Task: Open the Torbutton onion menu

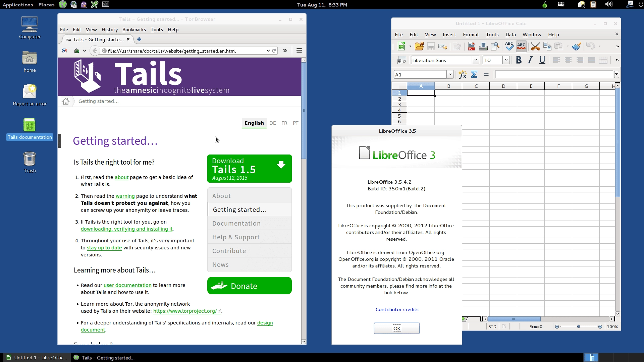Action: point(80,51)
